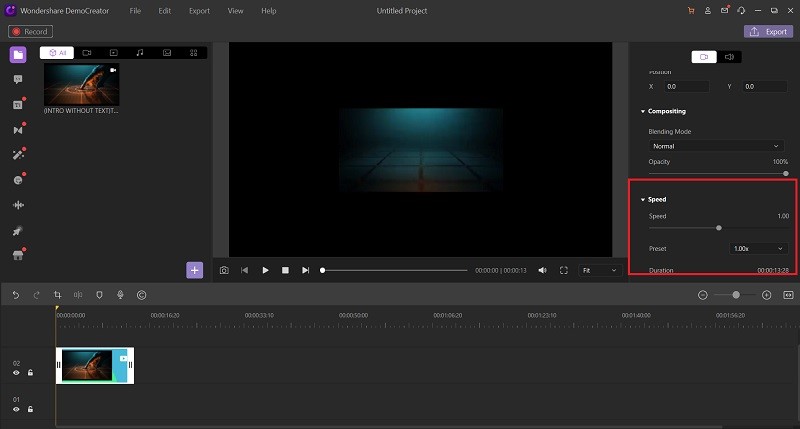The width and height of the screenshot is (800, 429).
Task: Switch to the audio properties tab
Action: tap(729, 57)
